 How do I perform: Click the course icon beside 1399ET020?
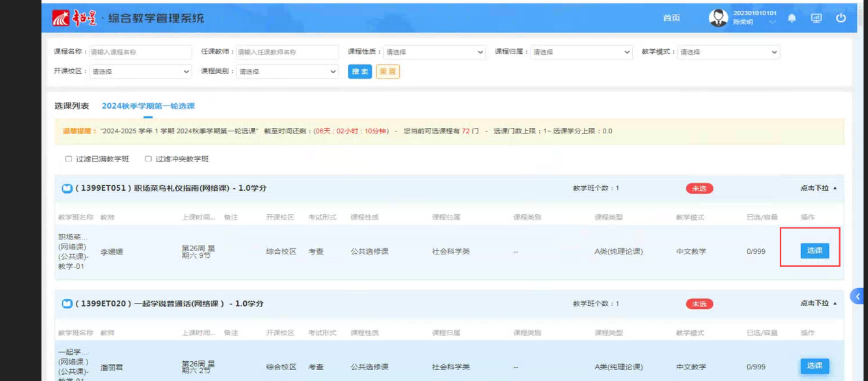tap(67, 304)
